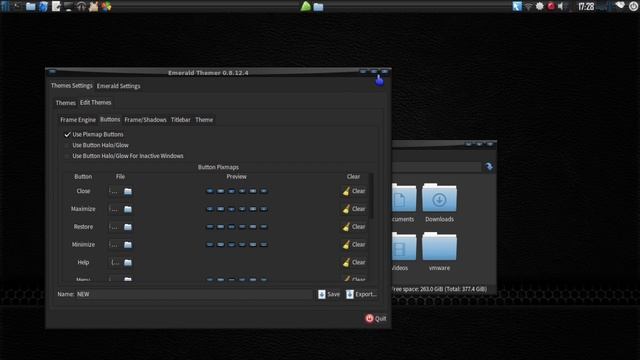Switch to the Emerald Settings tab
The width and height of the screenshot is (640, 360).
click(x=118, y=86)
